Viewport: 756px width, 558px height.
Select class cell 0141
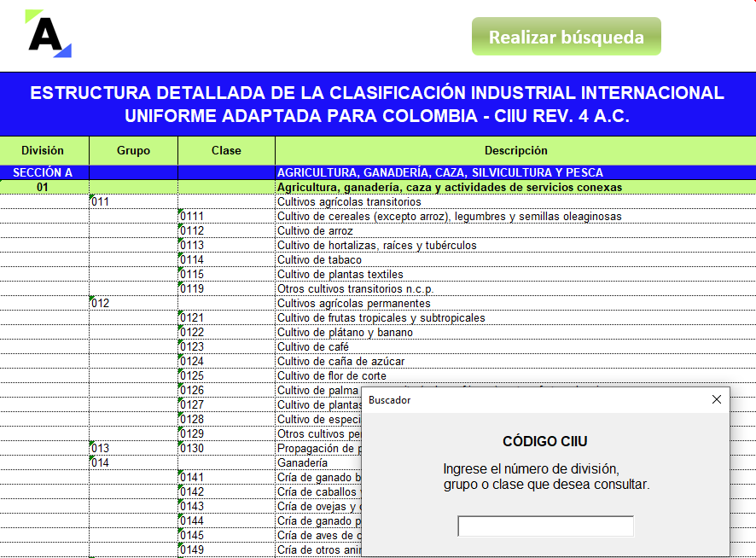tap(227, 477)
